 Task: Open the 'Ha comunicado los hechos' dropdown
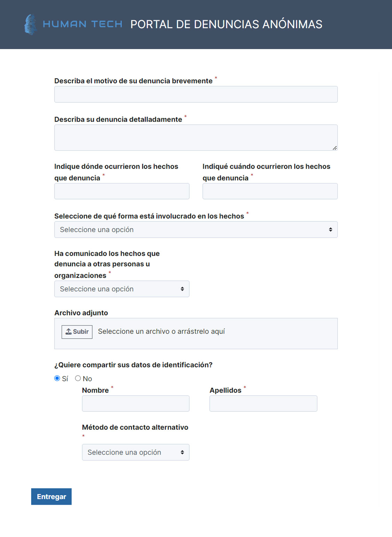coord(122,289)
